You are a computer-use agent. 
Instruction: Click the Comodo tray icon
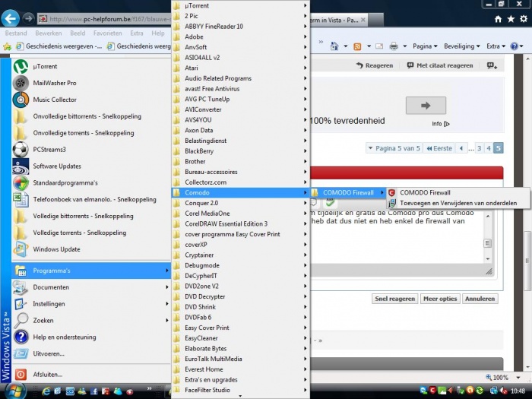point(433,391)
